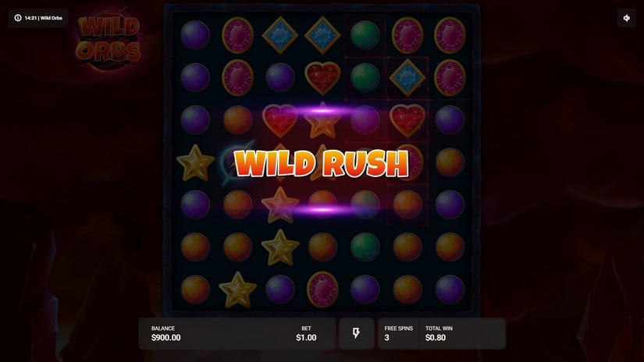Click the lightning quick-spin button
This screenshot has width=644, height=362.
356,333
